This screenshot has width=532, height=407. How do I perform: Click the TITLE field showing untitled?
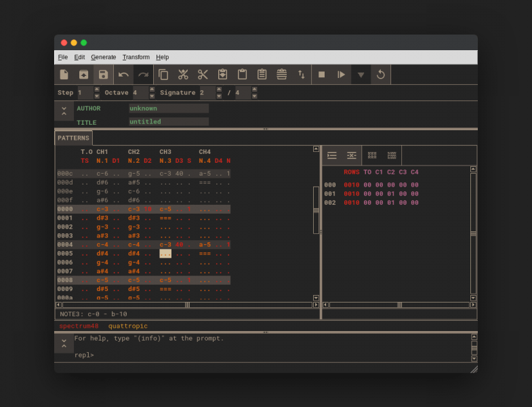169,121
